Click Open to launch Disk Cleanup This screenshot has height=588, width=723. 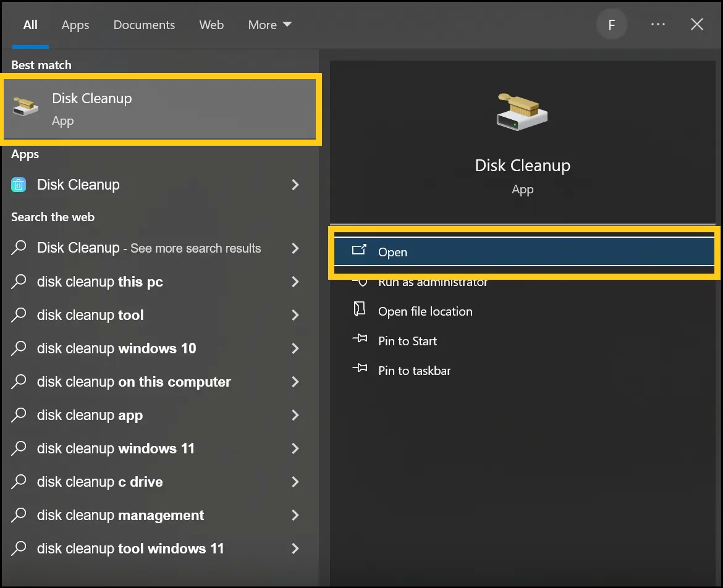tap(524, 251)
